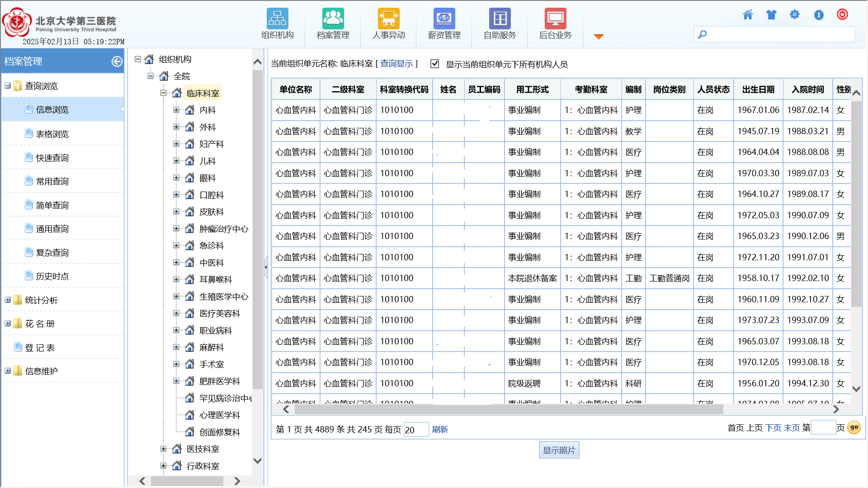Image resolution: width=868 pixels, height=488 pixels.
Task: Open the 人事异动 module icon
Action: tap(388, 19)
